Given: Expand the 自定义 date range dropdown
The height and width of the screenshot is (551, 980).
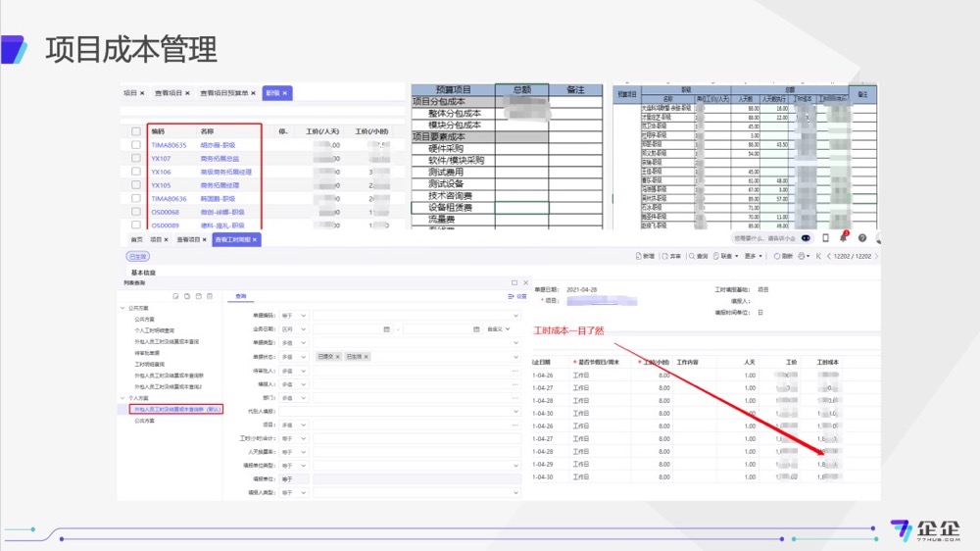Looking at the screenshot, I should coord(502,329).
